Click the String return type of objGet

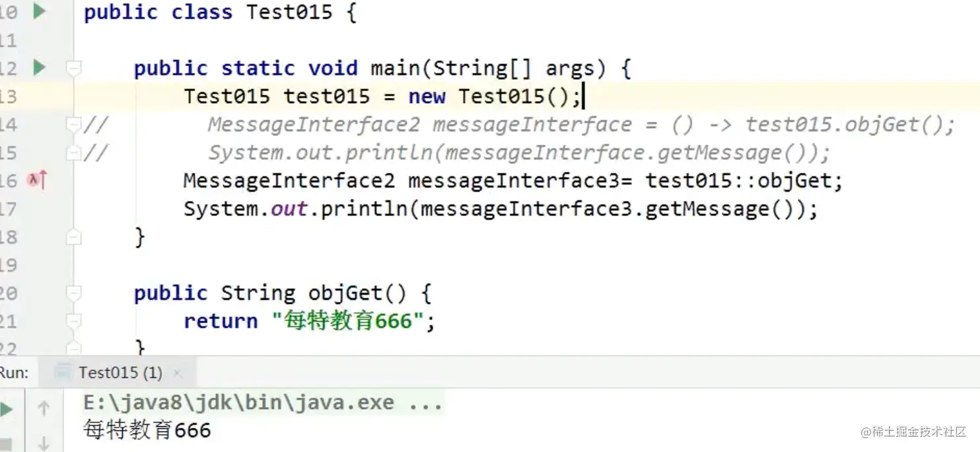258,293
